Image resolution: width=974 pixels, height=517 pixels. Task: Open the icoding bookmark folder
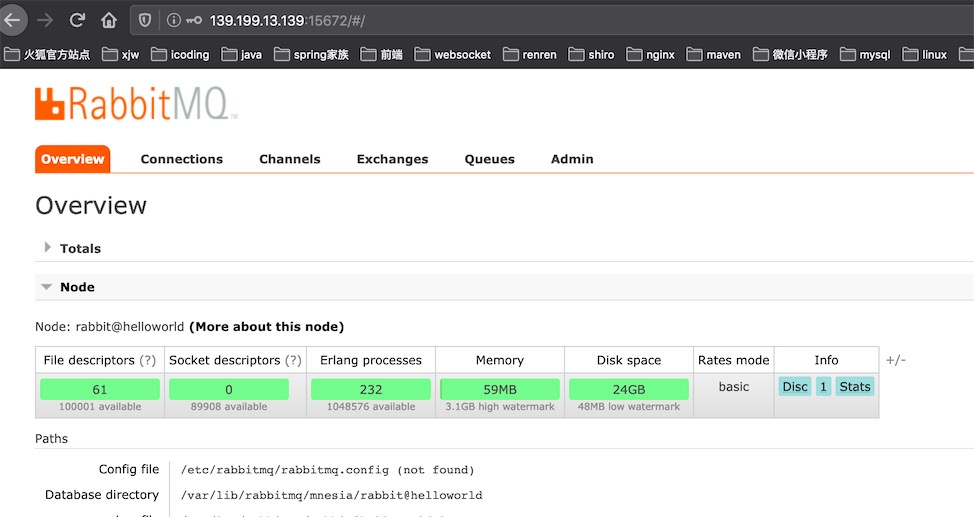point(180,55)
